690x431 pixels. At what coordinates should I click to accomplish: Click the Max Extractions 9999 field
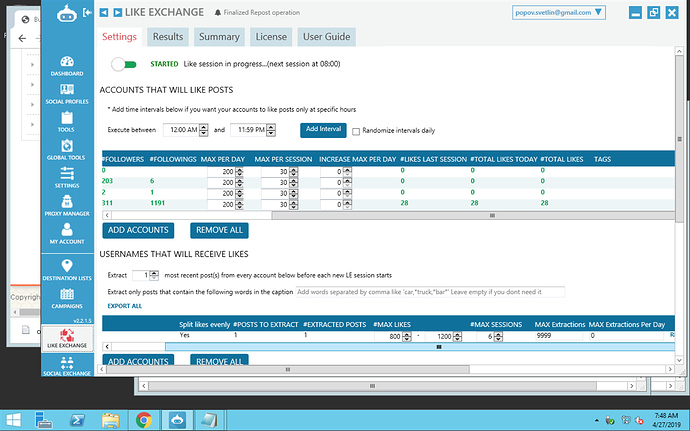(560, 336)
